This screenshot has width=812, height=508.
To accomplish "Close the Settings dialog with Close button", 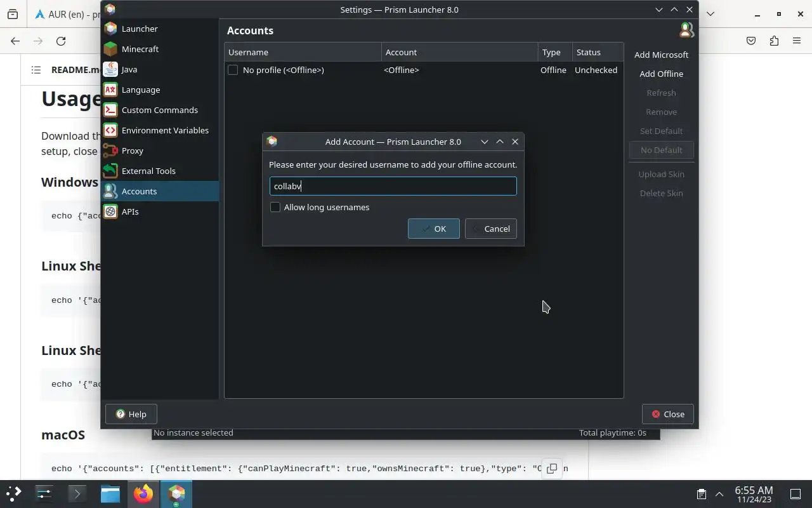I will (x=668, y=414).
